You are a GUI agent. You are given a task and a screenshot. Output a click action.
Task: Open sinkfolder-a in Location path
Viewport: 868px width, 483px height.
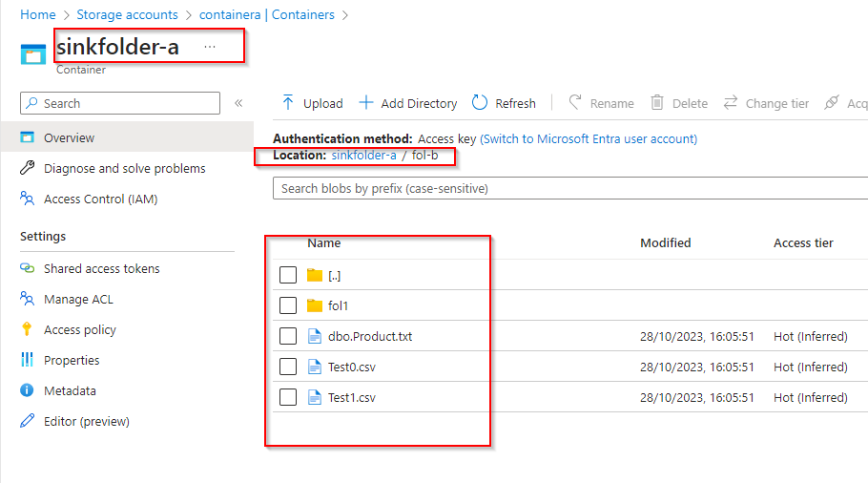coord(363,156)
